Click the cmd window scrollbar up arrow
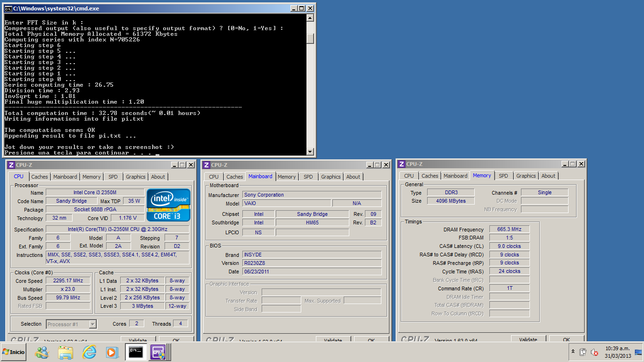644x362 pixels. pyautogui.click(x=310, y=18)
